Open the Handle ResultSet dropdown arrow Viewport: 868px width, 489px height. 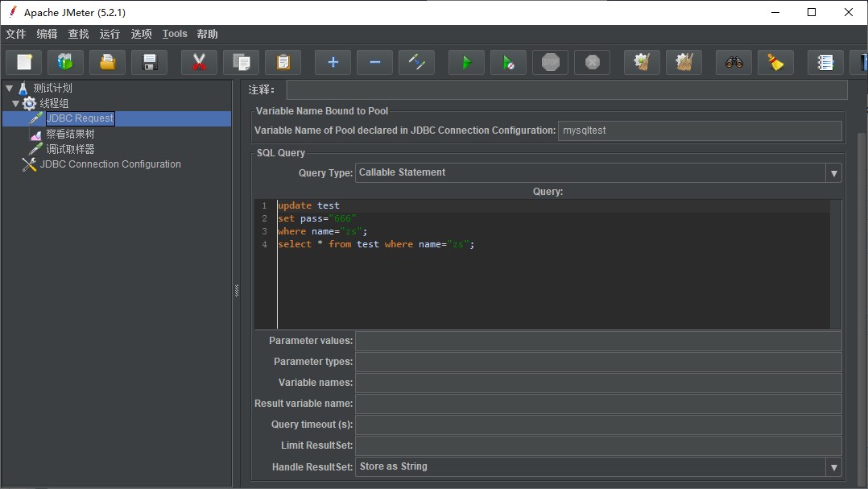click(x=833, y=467)
